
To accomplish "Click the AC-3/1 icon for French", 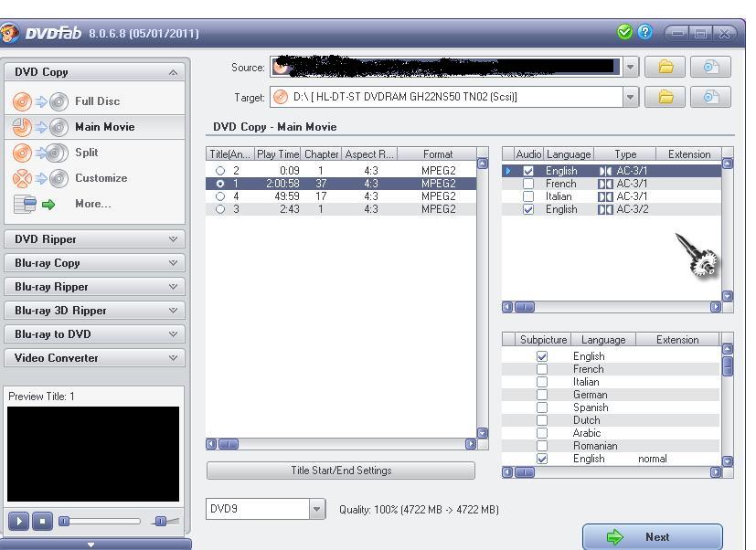I will 605,184.
